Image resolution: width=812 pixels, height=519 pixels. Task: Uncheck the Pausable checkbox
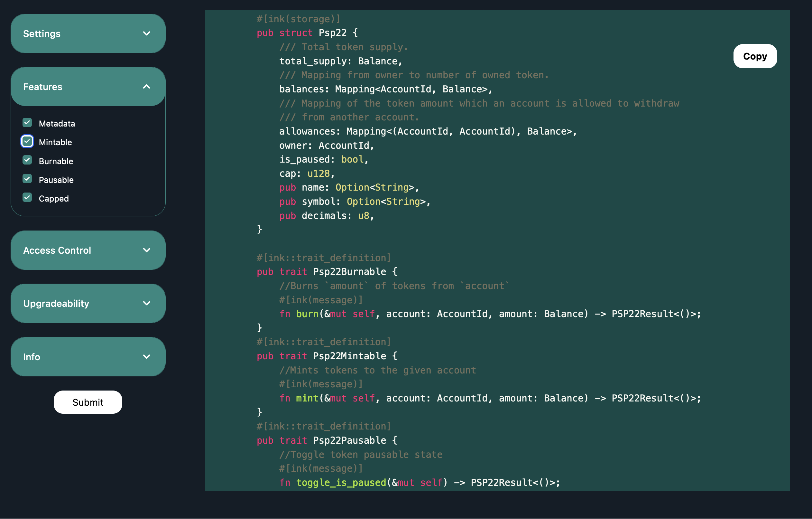click(27, 179)
